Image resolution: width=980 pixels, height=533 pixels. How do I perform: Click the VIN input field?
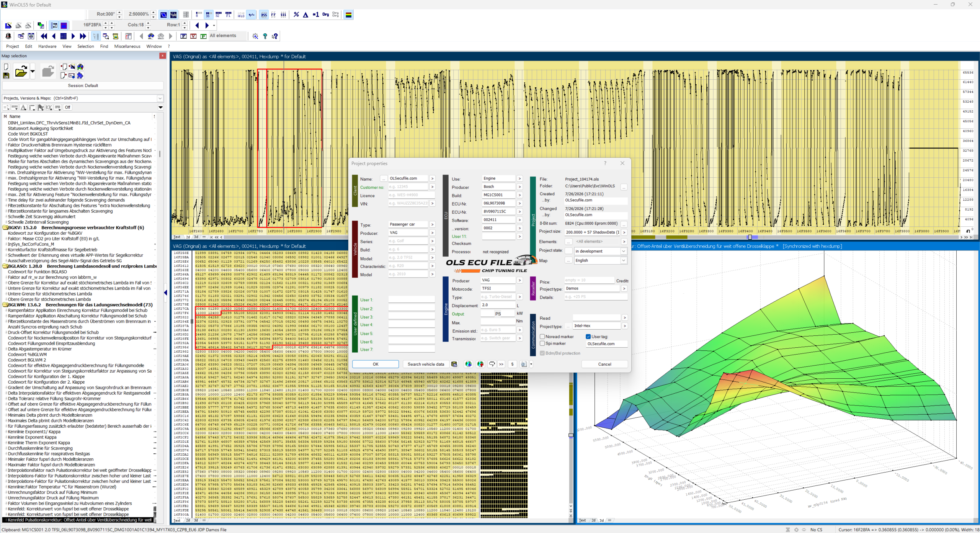click(x=408, y=203)
